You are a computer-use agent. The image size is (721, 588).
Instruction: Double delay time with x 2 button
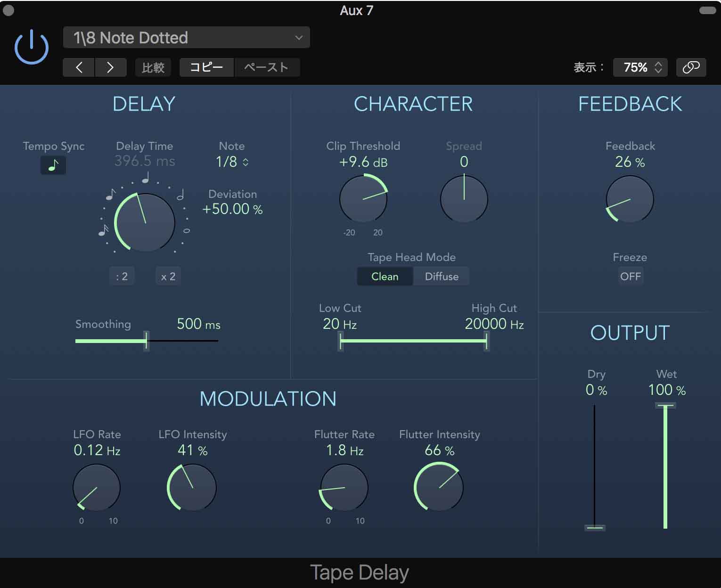[168, 277]
